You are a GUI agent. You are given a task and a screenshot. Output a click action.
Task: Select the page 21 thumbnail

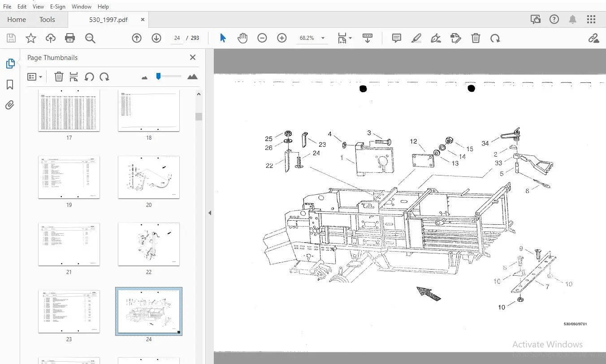[x=69, y=244]
